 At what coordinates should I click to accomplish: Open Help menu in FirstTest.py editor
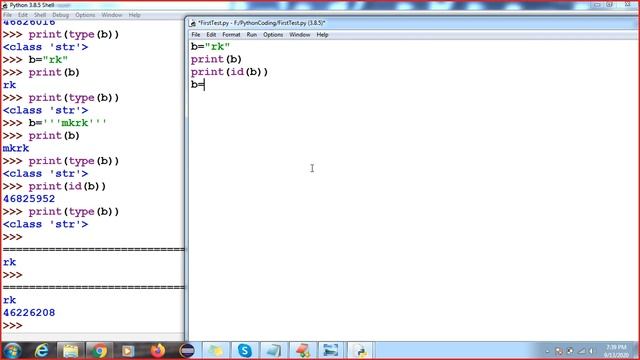pos(322,35)
